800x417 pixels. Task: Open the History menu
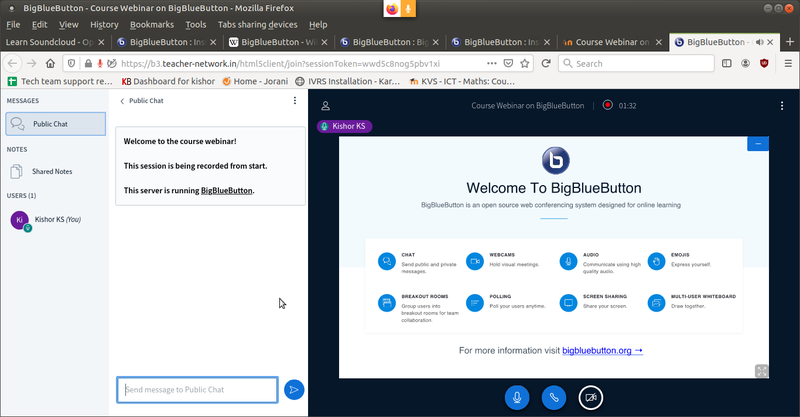click(104, 24)
